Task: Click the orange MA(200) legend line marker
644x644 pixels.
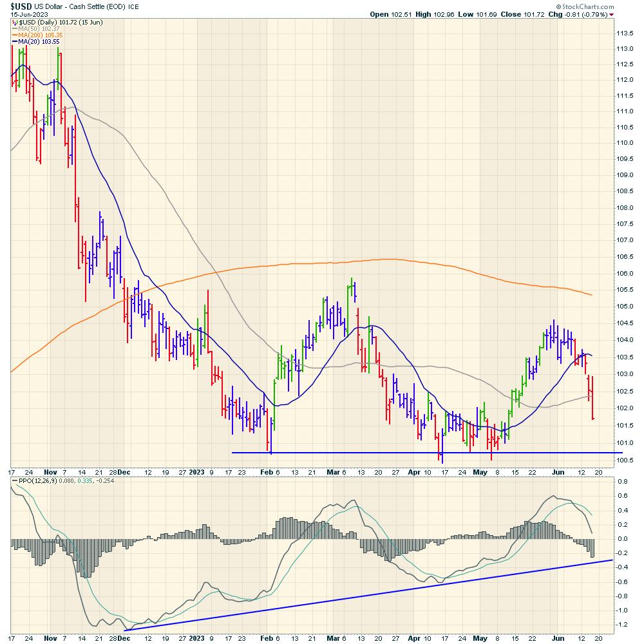Action: 15,36
